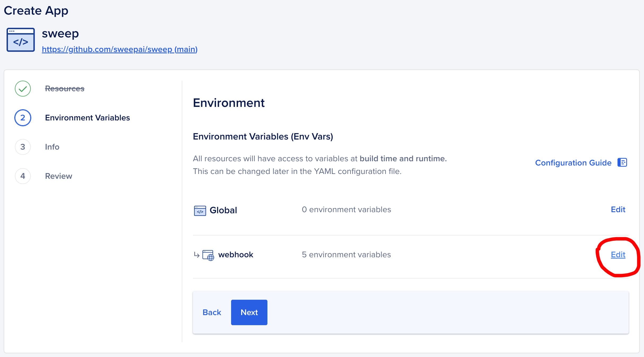Click the webhook nested arrow icon
Image resolution: width=644 pixels, height=357 pixels.
[197, 255]
